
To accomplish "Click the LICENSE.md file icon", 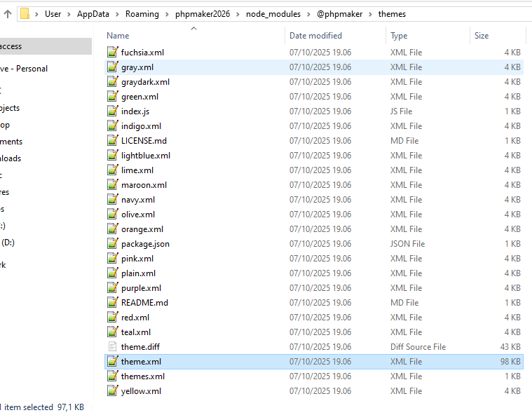I will tap(112, 141).
